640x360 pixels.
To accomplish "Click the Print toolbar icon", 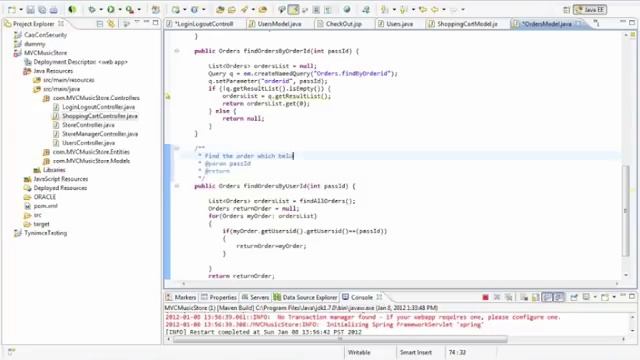I will (53, 9).
